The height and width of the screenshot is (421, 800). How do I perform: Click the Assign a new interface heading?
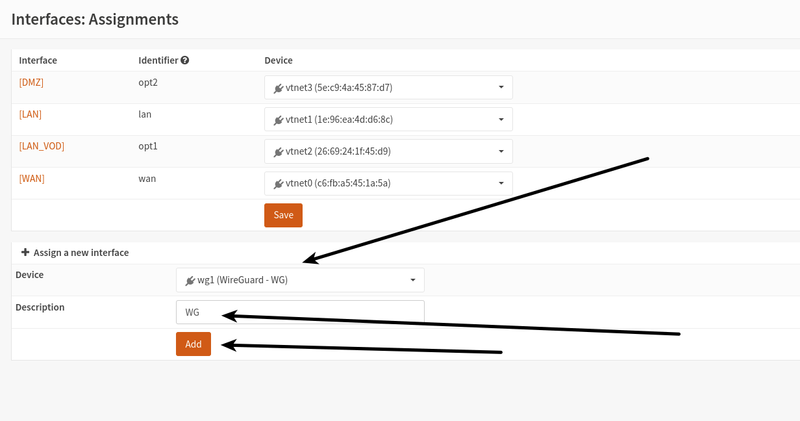(81, 253)
